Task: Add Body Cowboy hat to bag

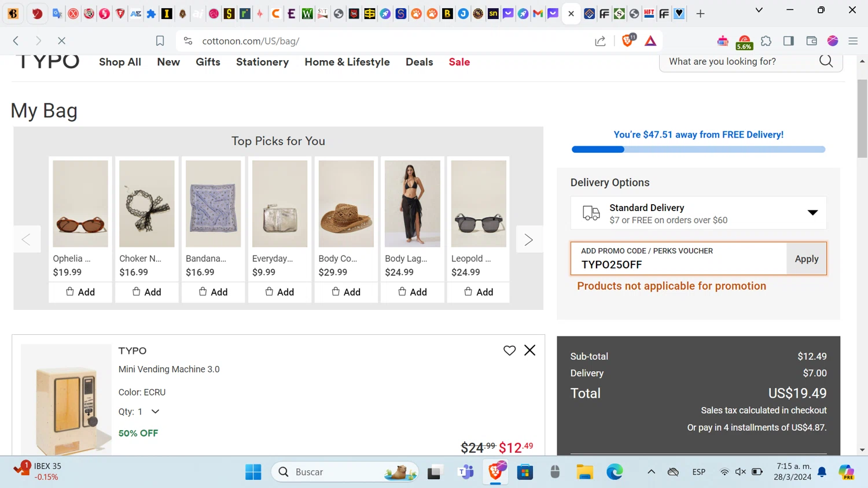Action: 346,292
